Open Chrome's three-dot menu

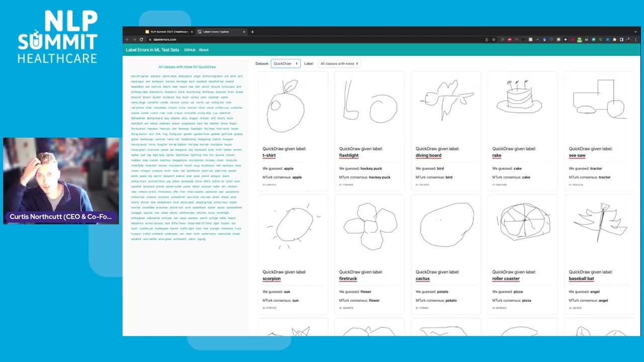point(635,39)
